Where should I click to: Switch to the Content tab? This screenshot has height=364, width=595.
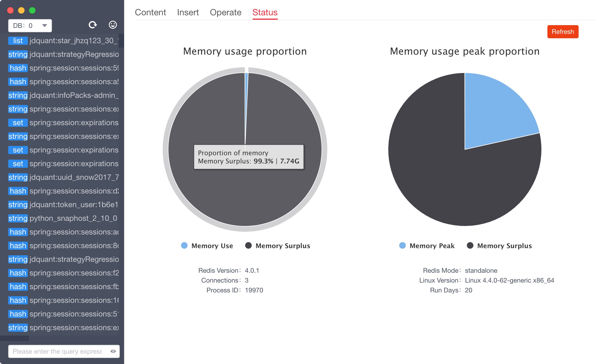pos(150,13)
